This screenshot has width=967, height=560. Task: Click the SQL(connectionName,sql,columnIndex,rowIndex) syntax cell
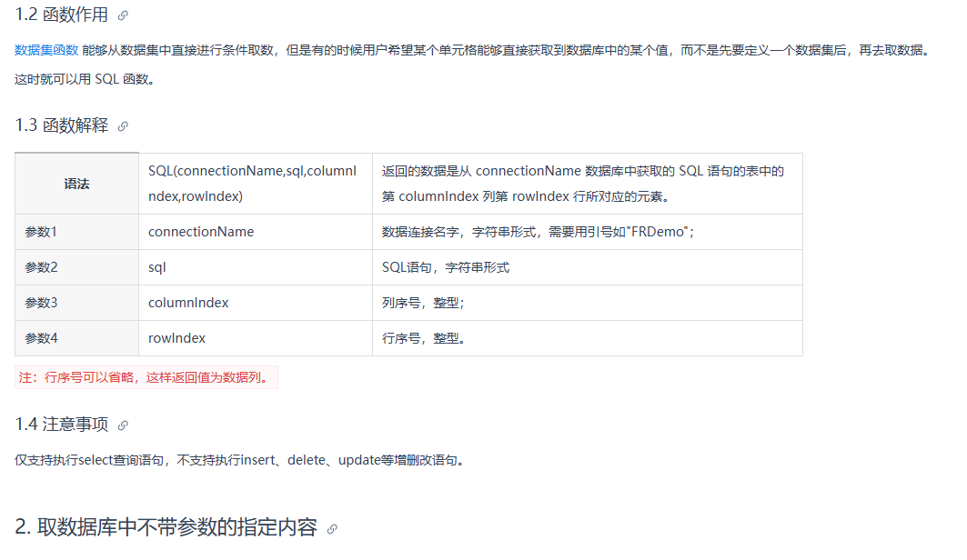(x=256, y=184)
